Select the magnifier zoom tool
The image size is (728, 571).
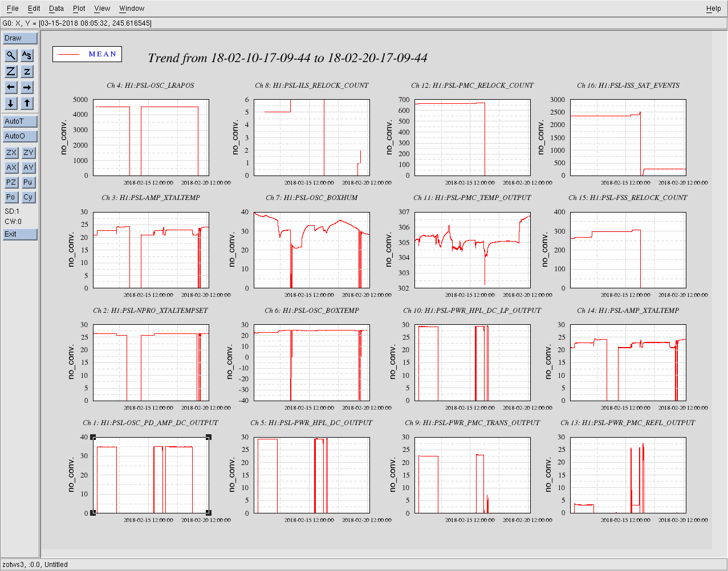click(x=11, y=55)
